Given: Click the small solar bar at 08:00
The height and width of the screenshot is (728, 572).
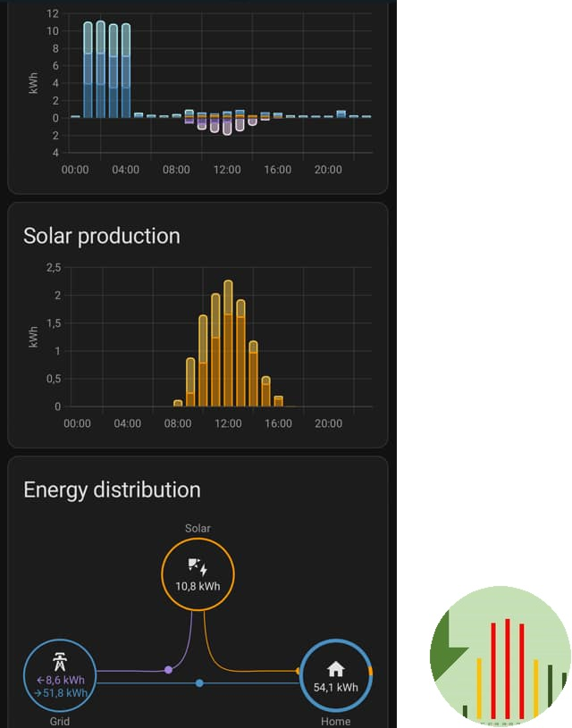Looking at the screenshot, I should coord(178,404).
